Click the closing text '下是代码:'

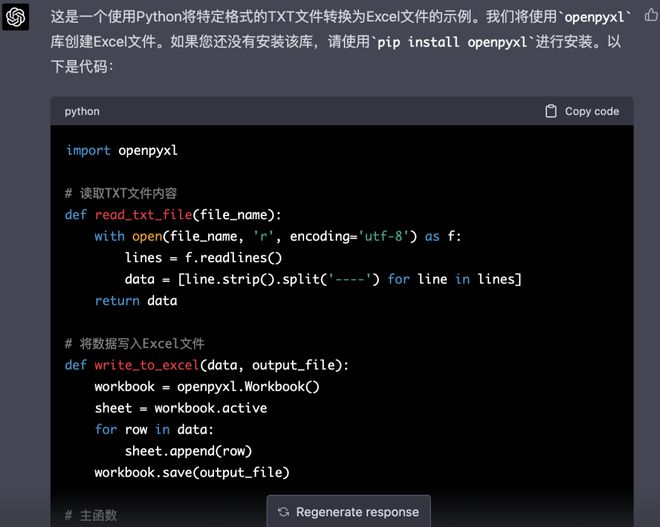pyautogui.click(x=82, y=67)
